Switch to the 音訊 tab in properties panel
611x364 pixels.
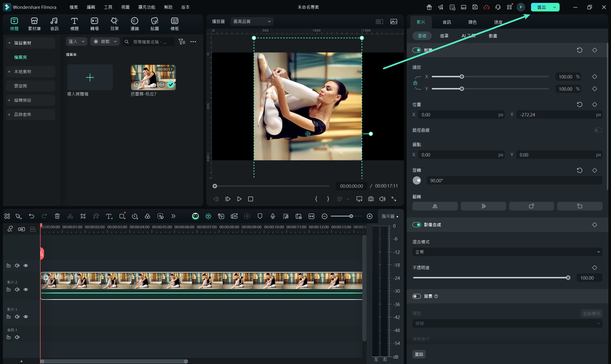[x=446, y=22]
